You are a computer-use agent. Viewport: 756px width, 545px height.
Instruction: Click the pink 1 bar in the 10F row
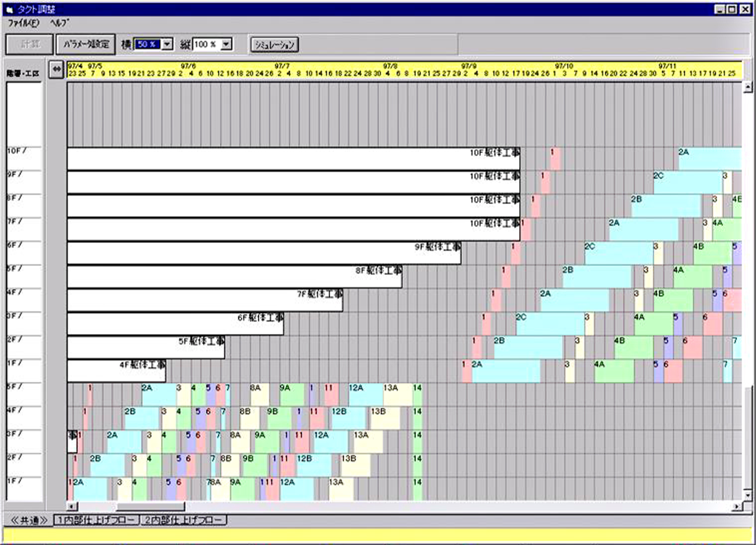pyautogui.click(x=555, y=158)
